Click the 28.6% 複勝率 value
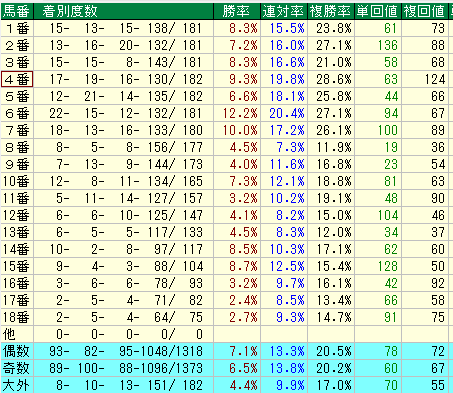 tap(334, 80)
